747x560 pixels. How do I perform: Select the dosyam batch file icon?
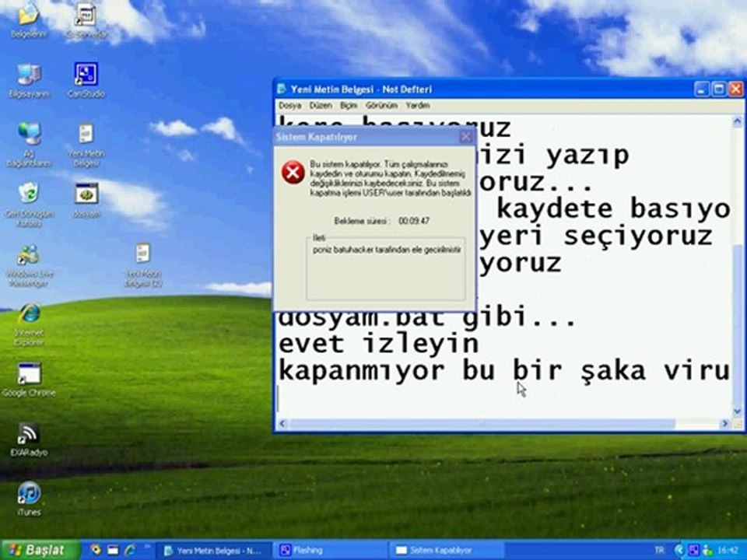(86, 201)
